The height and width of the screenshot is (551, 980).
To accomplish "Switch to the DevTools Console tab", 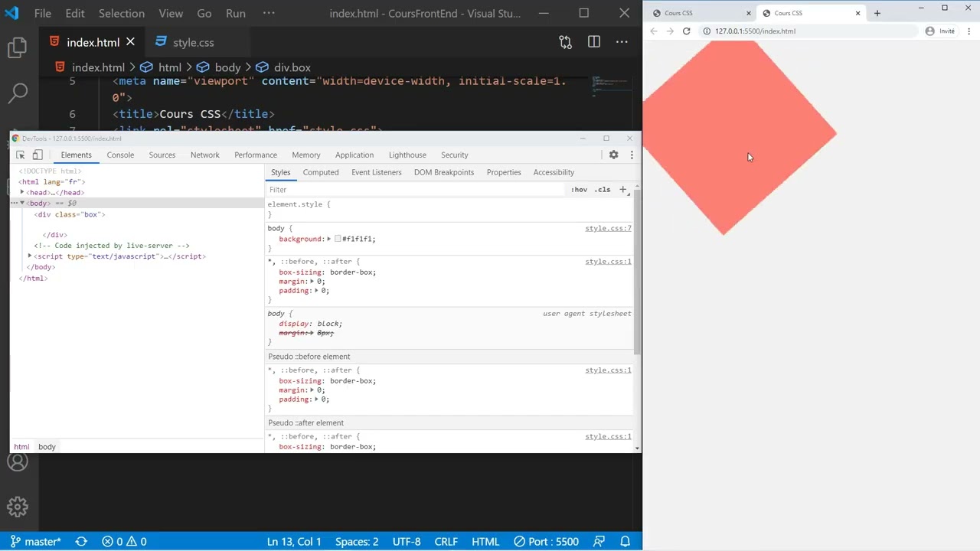I will tap(120, 155).
